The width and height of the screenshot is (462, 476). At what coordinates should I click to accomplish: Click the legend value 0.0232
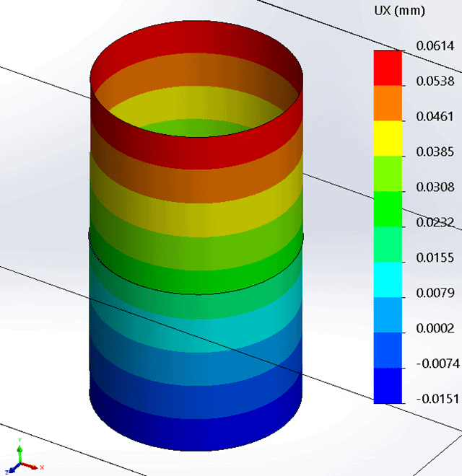(435, 222)
